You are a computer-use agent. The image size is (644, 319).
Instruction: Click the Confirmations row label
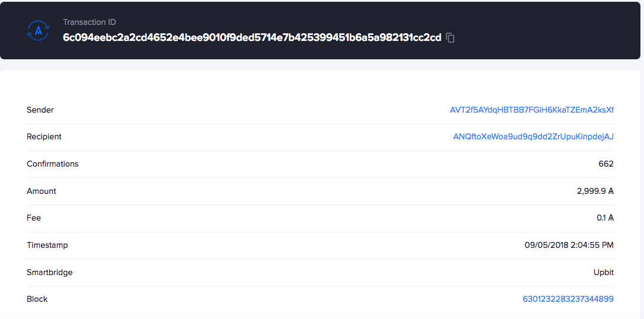coord(53,164)
